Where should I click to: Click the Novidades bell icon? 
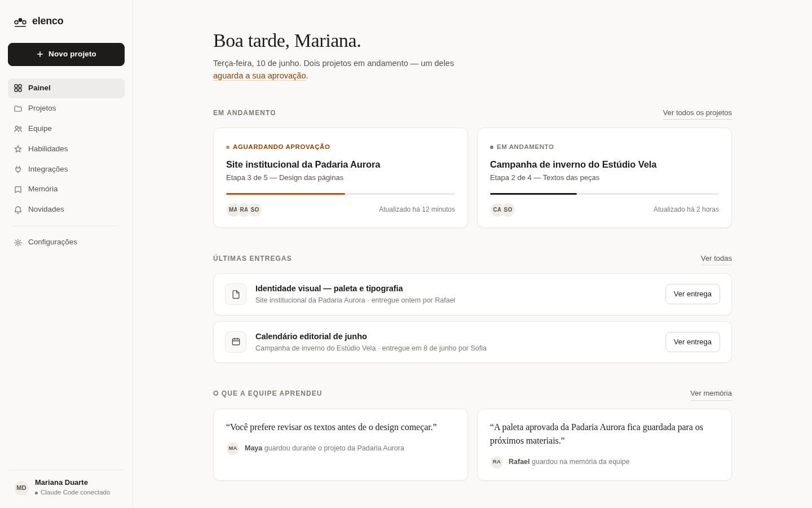coord(18,210)
